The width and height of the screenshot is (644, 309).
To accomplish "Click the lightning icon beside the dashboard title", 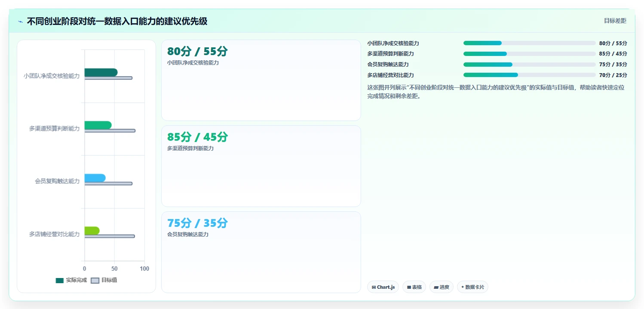I will pyautogui.click(x=20, y=22).
